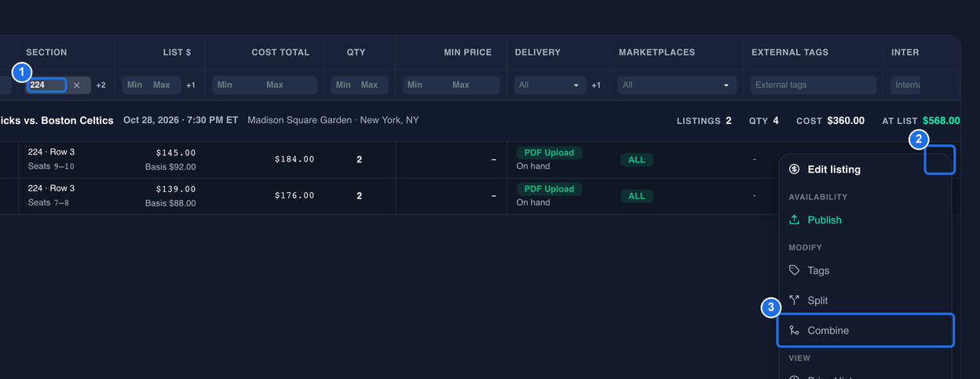Click Seats 7–8 text

48,202
